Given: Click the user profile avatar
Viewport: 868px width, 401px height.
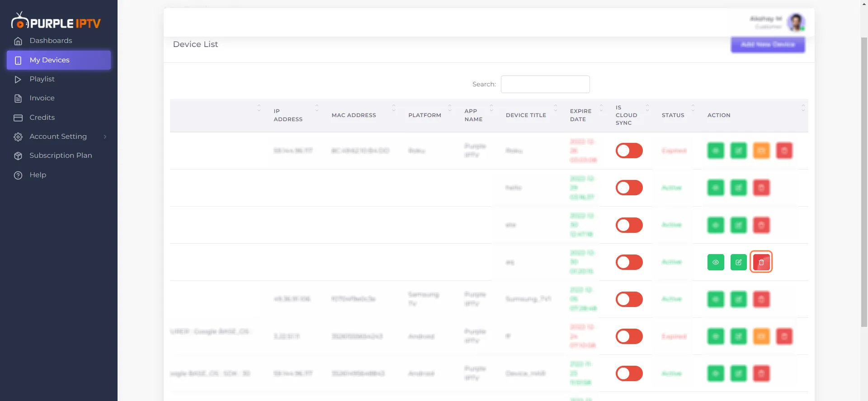Looking at the screenshot, I should tap(796, 22).
